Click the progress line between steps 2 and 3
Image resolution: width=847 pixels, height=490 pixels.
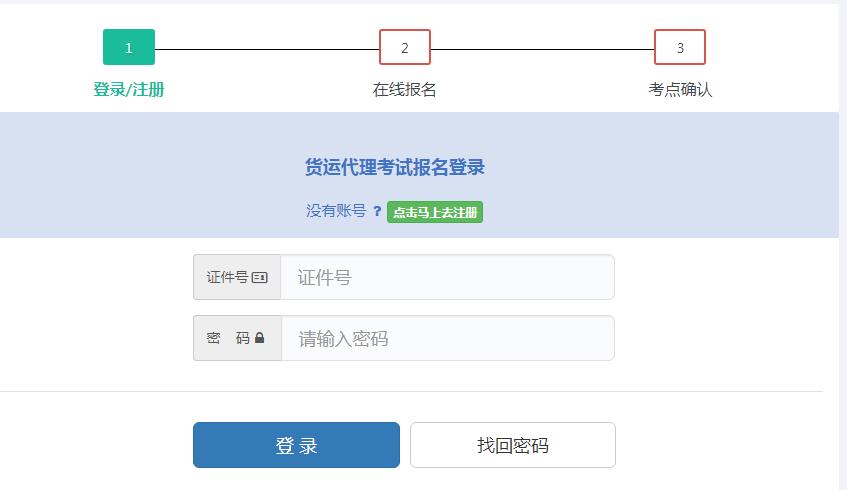point(542,49)
